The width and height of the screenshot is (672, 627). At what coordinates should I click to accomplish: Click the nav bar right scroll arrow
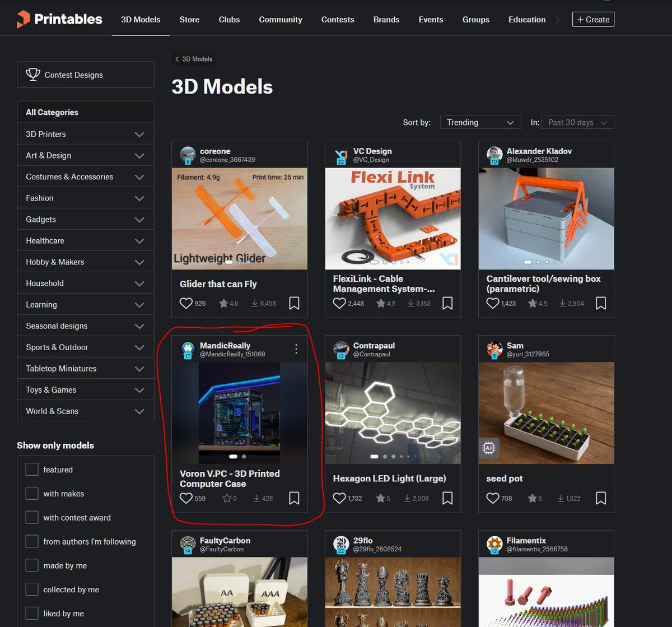click(557, 20)
